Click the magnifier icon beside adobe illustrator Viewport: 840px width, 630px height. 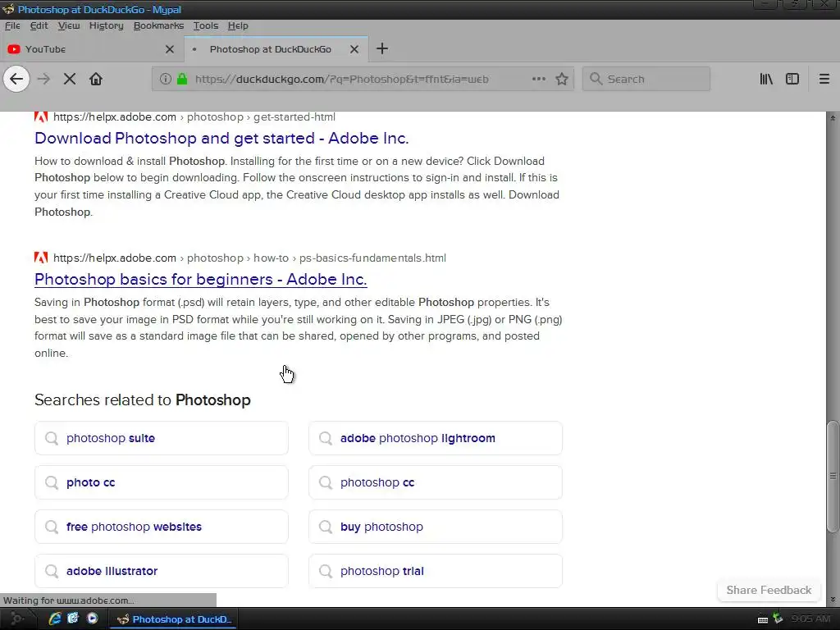pyautogui.click(x=52, y=571)
